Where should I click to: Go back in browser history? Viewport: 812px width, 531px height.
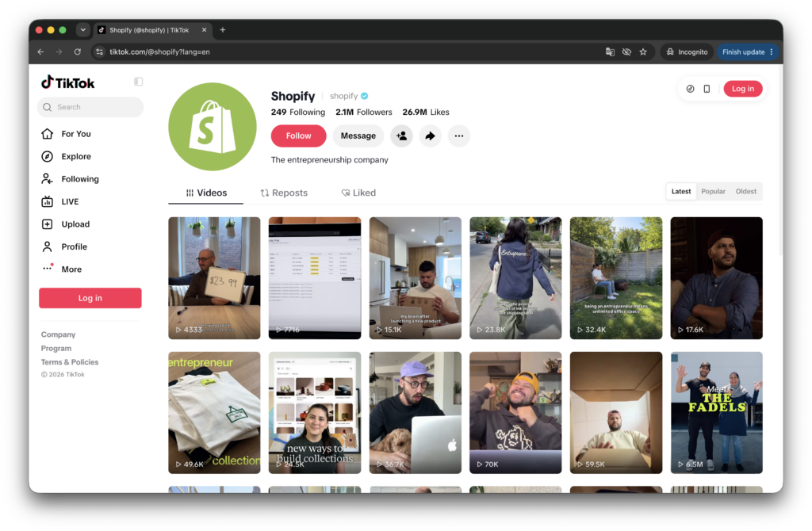tap(41, 52)
